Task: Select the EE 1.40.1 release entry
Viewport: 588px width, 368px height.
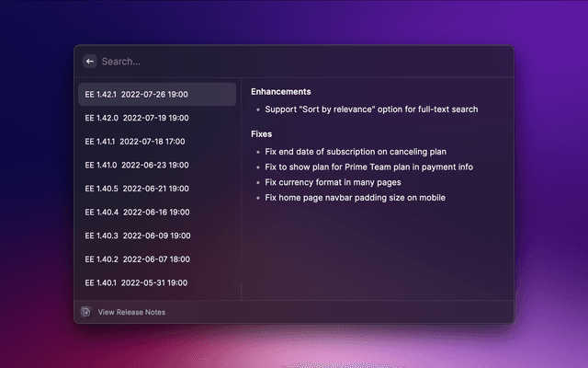Action: click(157, 282)
